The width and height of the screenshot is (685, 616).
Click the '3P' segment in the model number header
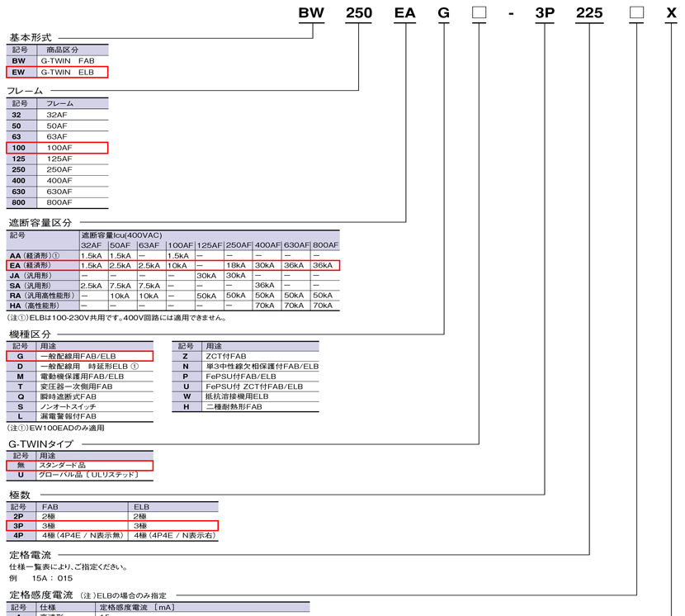pyautogui.click(x=545, y=13)
